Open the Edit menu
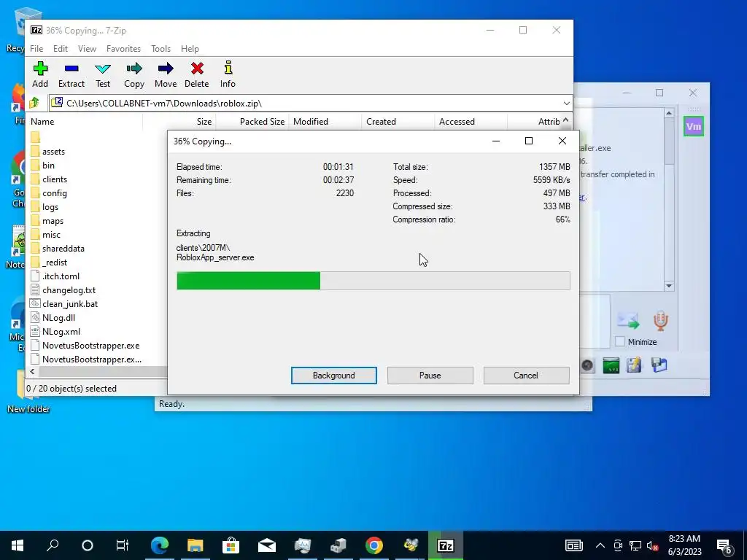Screen dimensions: 747x560 pyautogui.click(x=61, y=49)
